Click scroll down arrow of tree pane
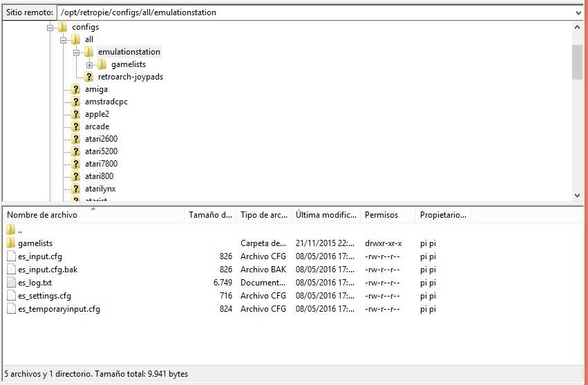This screenshot has height=385, width=588. [577, 195]
